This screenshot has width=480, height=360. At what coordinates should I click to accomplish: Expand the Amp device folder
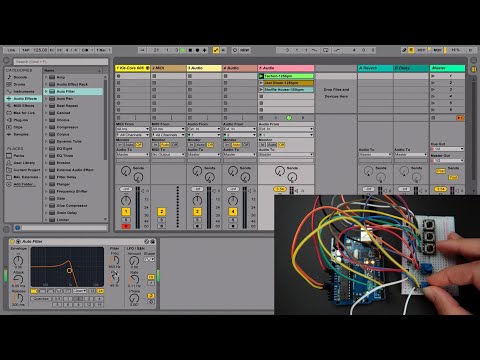coord(46,77)
